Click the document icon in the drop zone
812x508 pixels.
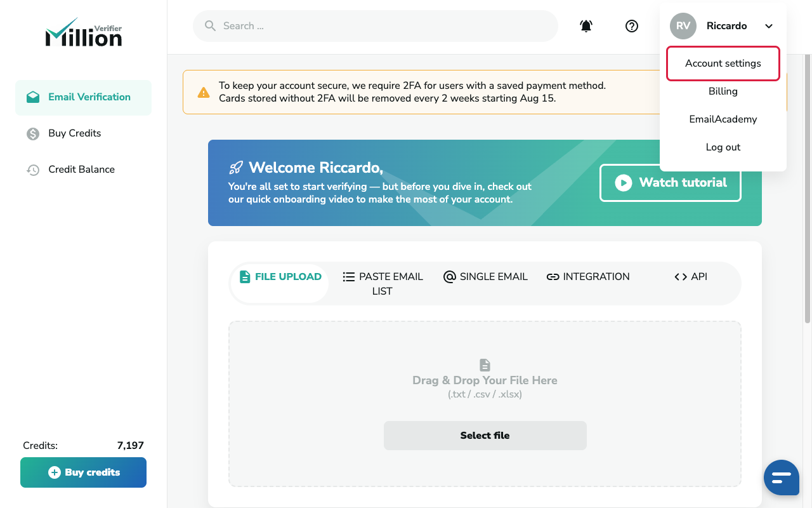[x=485, y=365]
